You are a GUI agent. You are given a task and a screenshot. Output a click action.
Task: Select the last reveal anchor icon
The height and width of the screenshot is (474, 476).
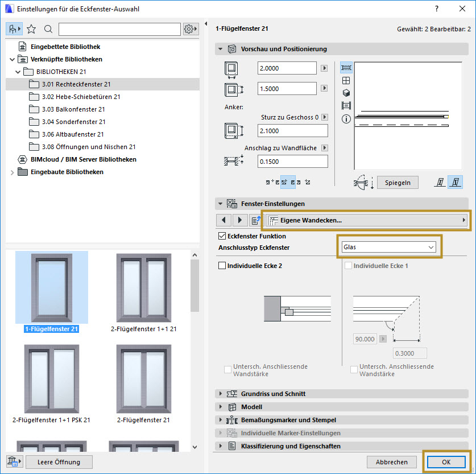[x=308, y=182]
